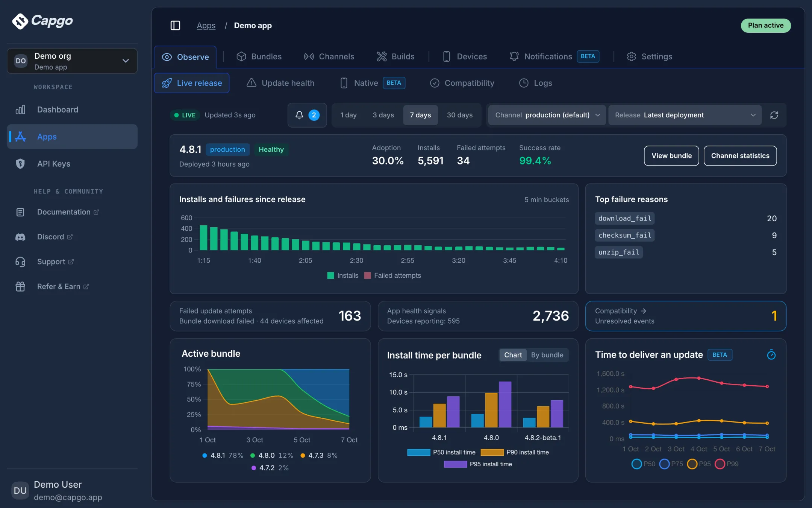Select the 3 days range
Screen dimensions: 812x508
tap(383, 115)
